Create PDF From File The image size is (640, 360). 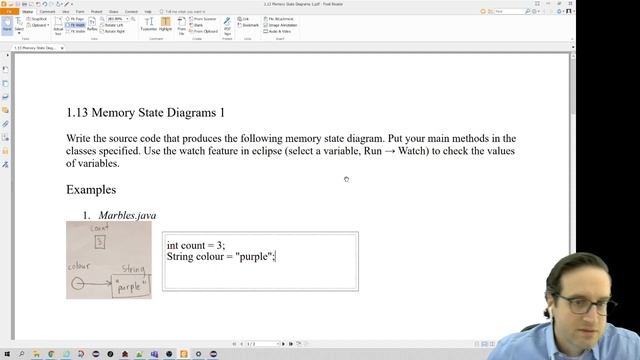(x=182, y=25)
